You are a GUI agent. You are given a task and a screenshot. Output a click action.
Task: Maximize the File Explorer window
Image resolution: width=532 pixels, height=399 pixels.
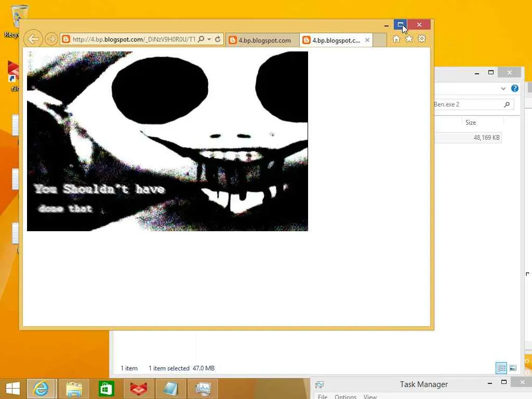point(490,72)
